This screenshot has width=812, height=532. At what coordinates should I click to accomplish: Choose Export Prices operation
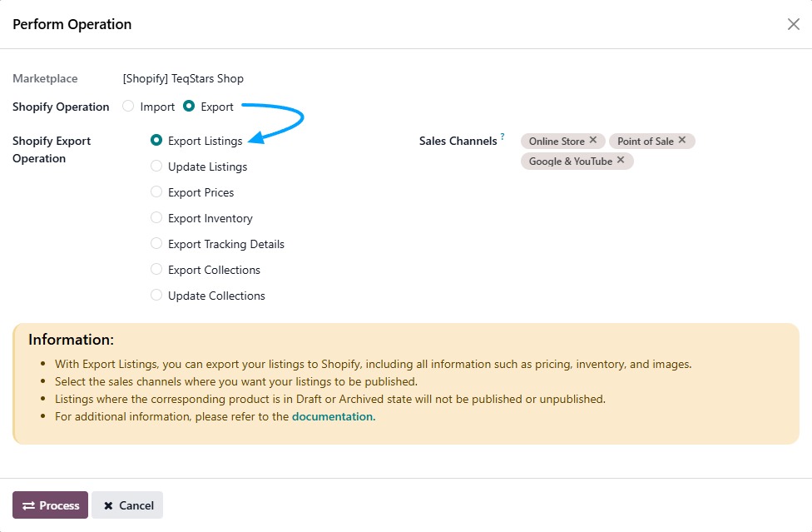point(156,192)
